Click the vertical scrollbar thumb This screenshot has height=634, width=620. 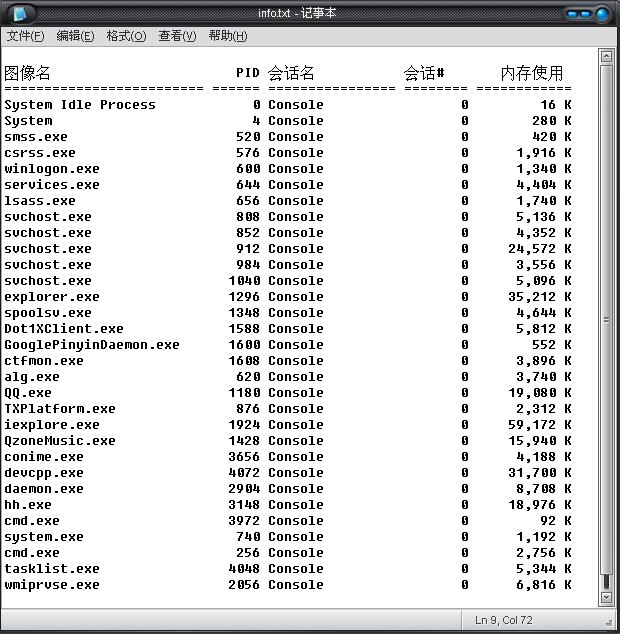click(606, 319)
